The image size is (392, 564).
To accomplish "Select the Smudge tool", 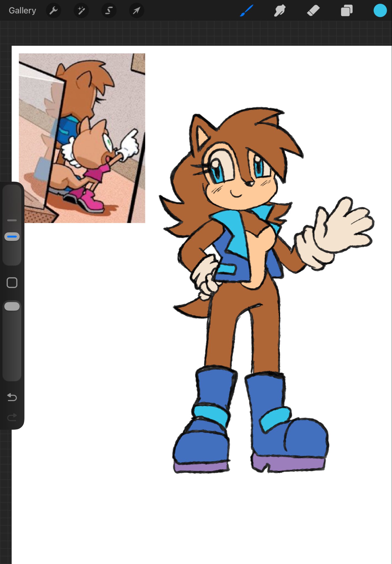I will [x=280, y=11].
